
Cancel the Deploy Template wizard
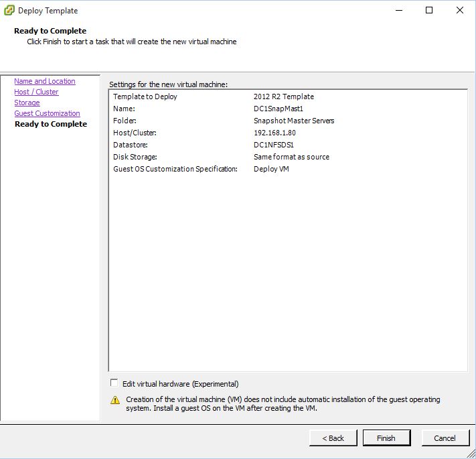coord(445,438)
